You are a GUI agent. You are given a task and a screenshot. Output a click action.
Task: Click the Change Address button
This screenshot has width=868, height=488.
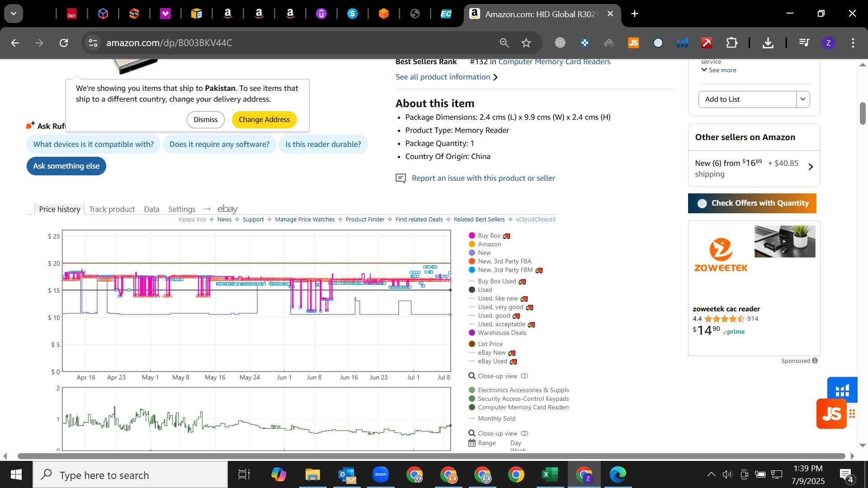click(x=264, y=120)
